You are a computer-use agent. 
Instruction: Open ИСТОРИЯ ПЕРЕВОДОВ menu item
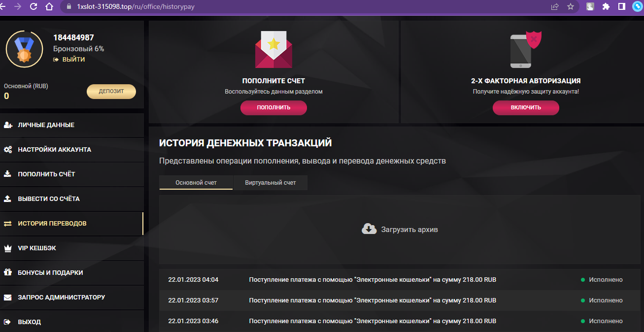click(x=72, y=224)
